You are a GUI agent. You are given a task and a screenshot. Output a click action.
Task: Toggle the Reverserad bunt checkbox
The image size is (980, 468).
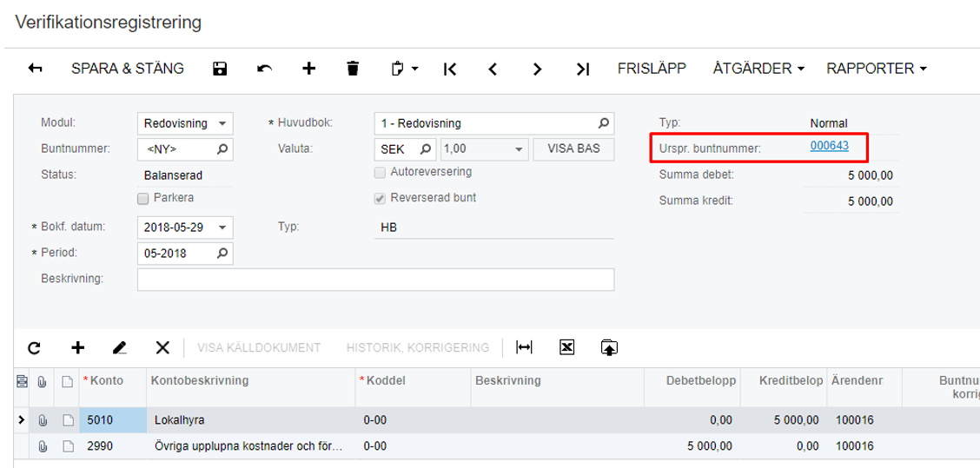tap(380, 198)
